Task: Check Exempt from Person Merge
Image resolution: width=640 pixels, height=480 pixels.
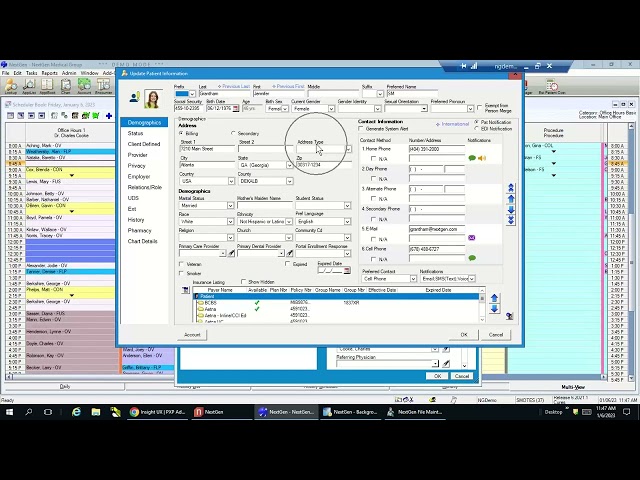Action: pyautogui.click(x=480, y=108)
